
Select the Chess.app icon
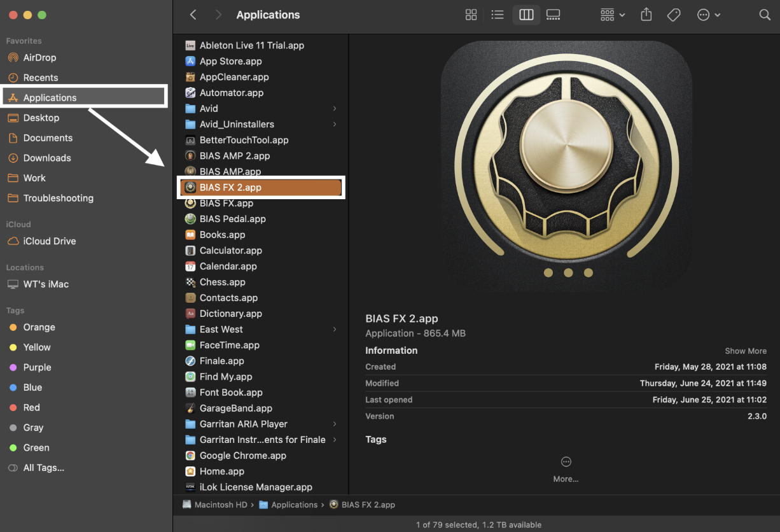[x=190, y=282]
